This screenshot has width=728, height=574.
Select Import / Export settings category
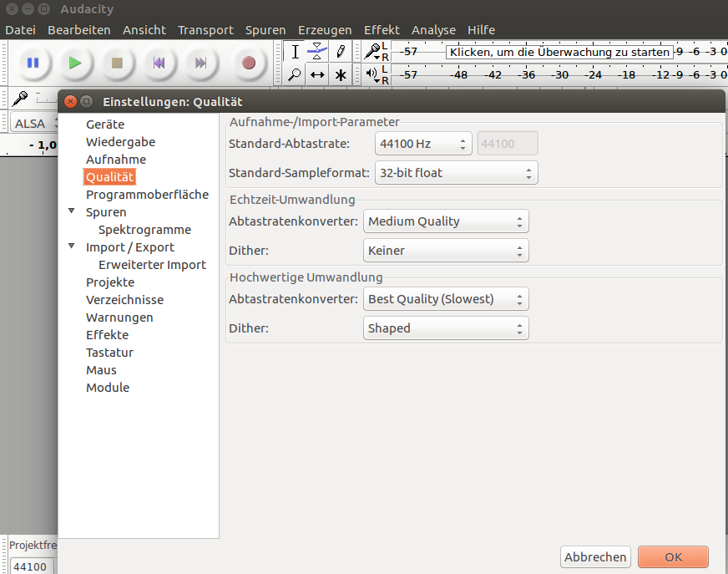point(130,247)
